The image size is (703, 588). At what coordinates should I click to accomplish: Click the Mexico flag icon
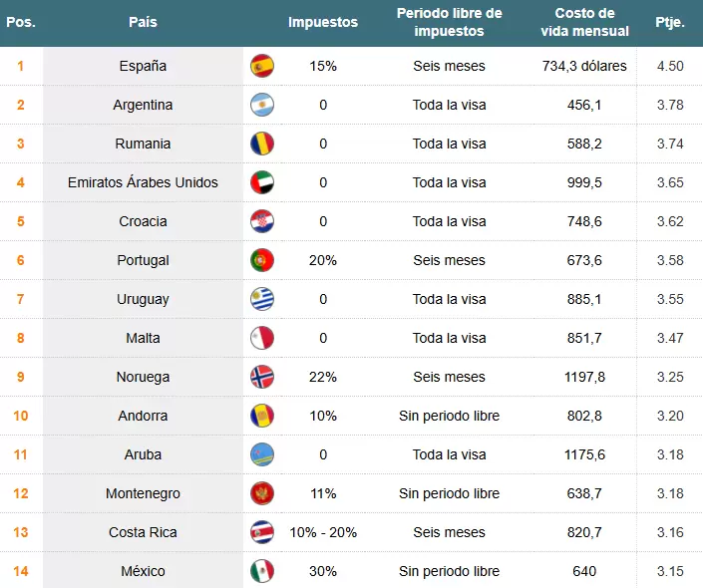(262, 572)
